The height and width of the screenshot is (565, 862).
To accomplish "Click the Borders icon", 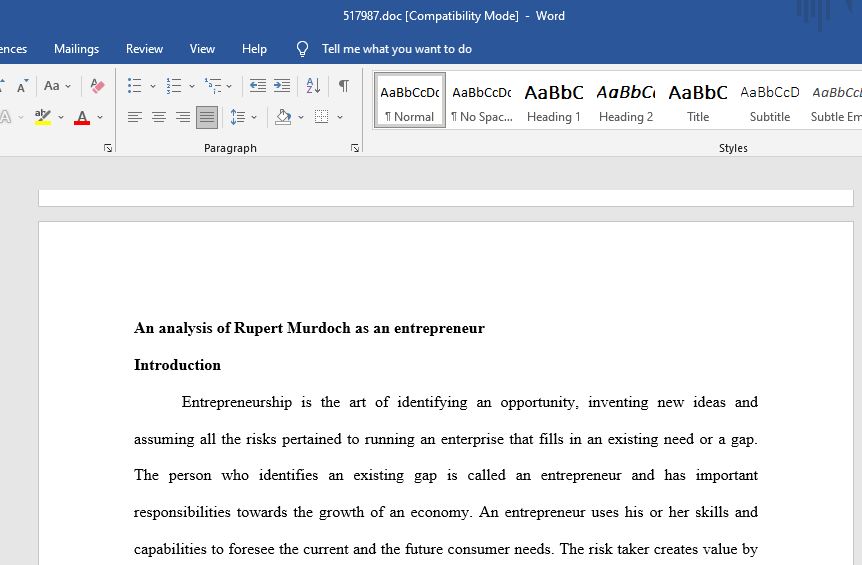I will 322,117.
